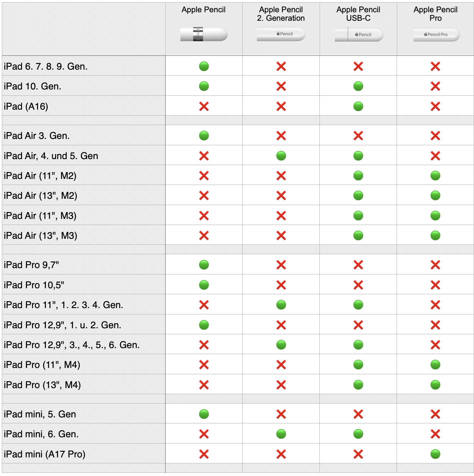Click the Apple Pencil Pro header text

435,14
